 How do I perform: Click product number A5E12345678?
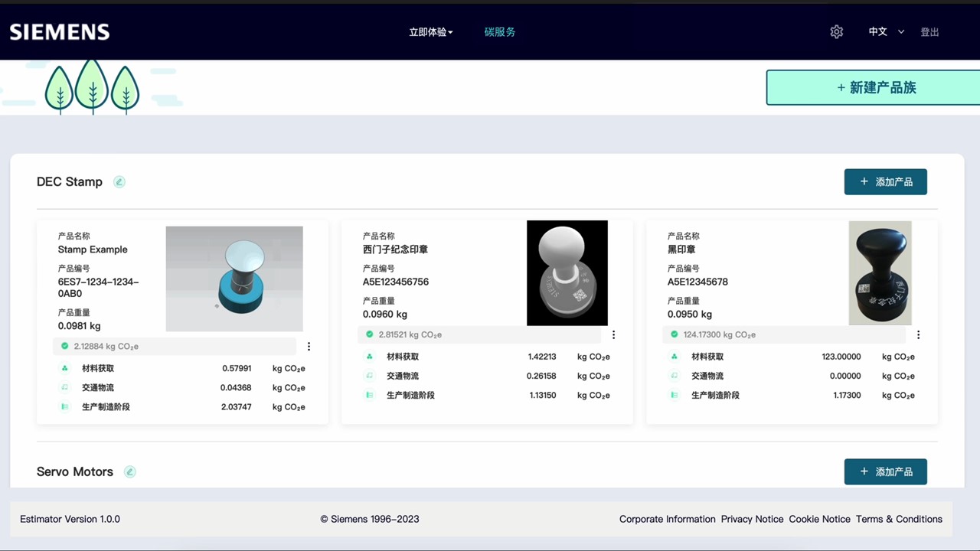(x=697, y=282)
